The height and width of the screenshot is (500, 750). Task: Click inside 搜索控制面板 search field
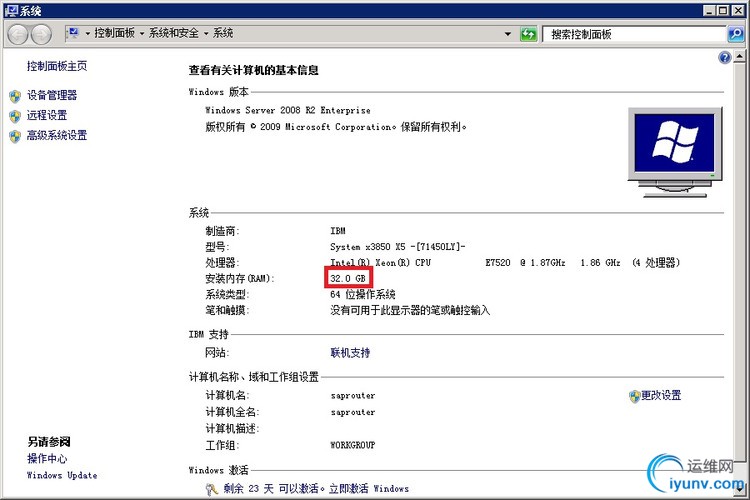pos(635,34)
